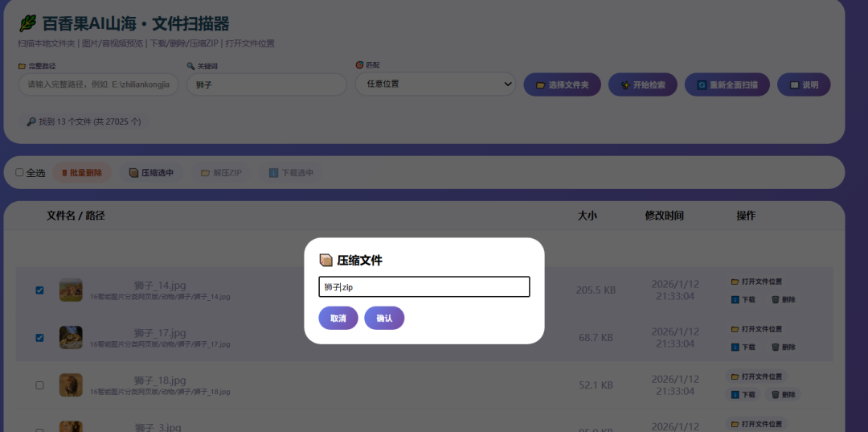Screen dimensions: 868x432
Task: Click 下载 for 狮子_18.jpg
Action: (743, 395)
